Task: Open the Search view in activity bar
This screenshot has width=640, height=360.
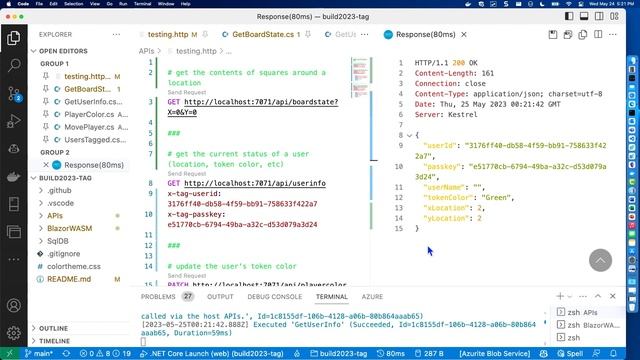Action: tap(13, 65)
